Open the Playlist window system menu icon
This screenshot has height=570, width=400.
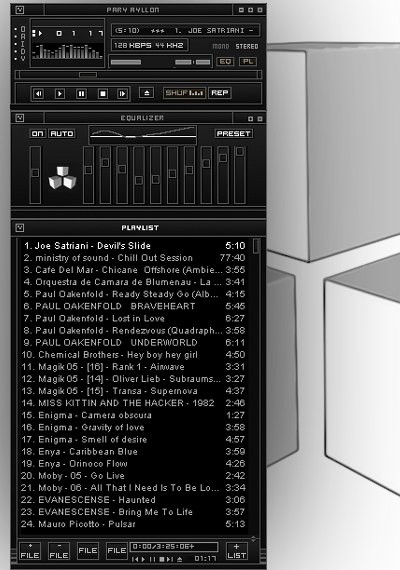point(20,228)
